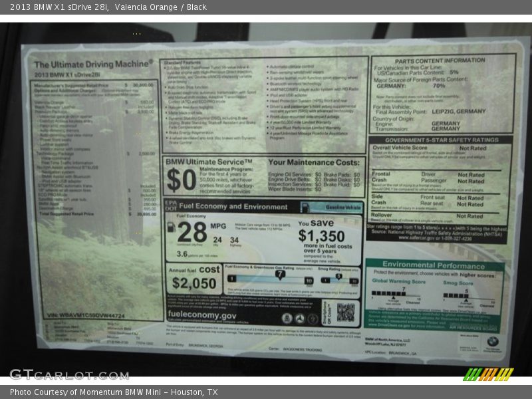Click the large '28' MPG figure
Viewport: 532px width, 399px height.
tap(192, 232)
